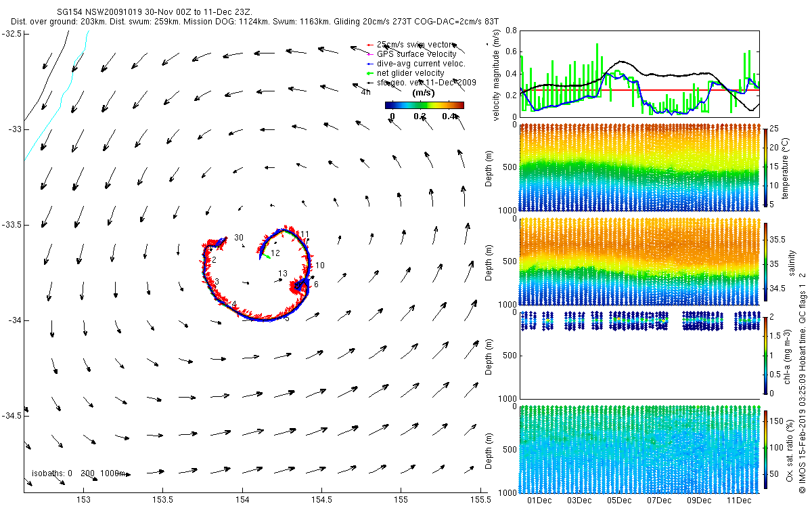Viewport: 812px width, 508px height.
Task: Click the 'Dist. over ground: 203km' subtitle line
Action: [255, 22]
